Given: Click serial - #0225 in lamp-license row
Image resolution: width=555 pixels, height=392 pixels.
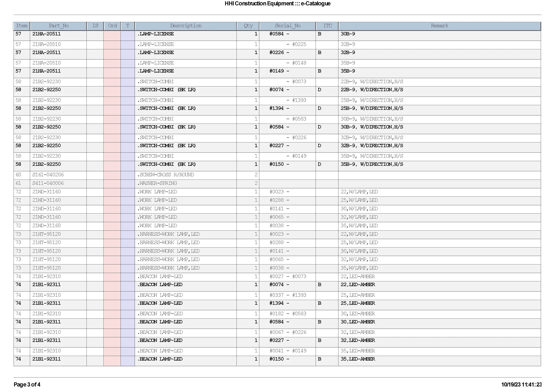Looking at the screenshot, I should click(296, 44).
